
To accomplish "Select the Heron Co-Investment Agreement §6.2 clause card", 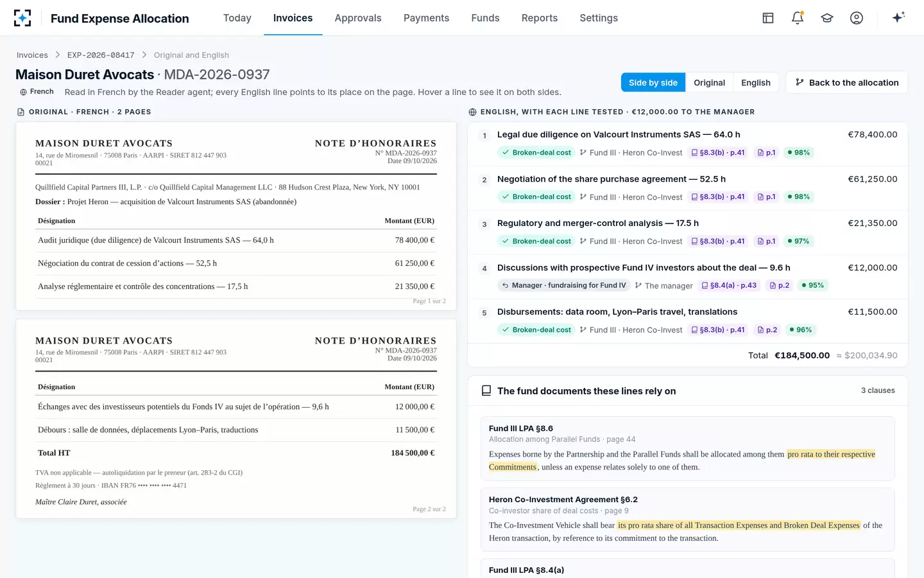I will click(688, 520).
